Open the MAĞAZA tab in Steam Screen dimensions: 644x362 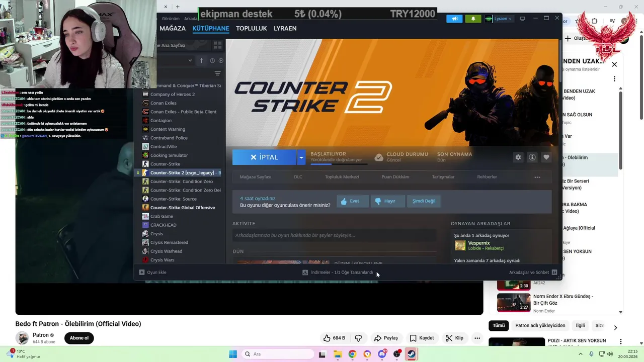pyautogui.click(x=173, y=28)
